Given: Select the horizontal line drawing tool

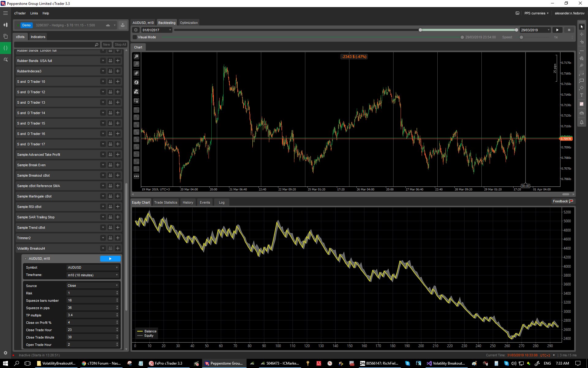Looking at the screenshot, I should pos(582,51).
